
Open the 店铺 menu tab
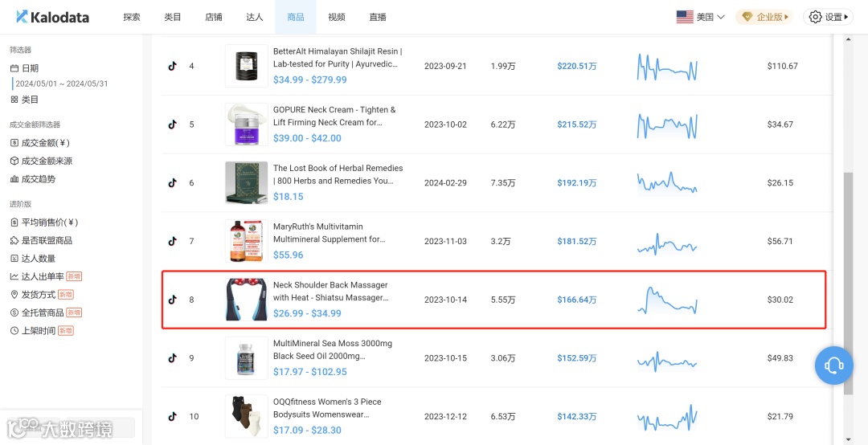214,17
